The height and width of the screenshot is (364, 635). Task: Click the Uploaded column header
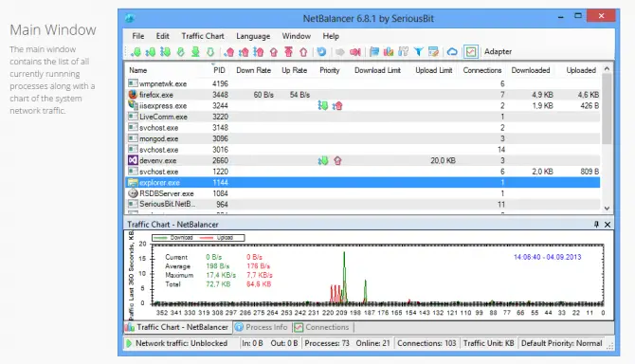tap(581, 70)
